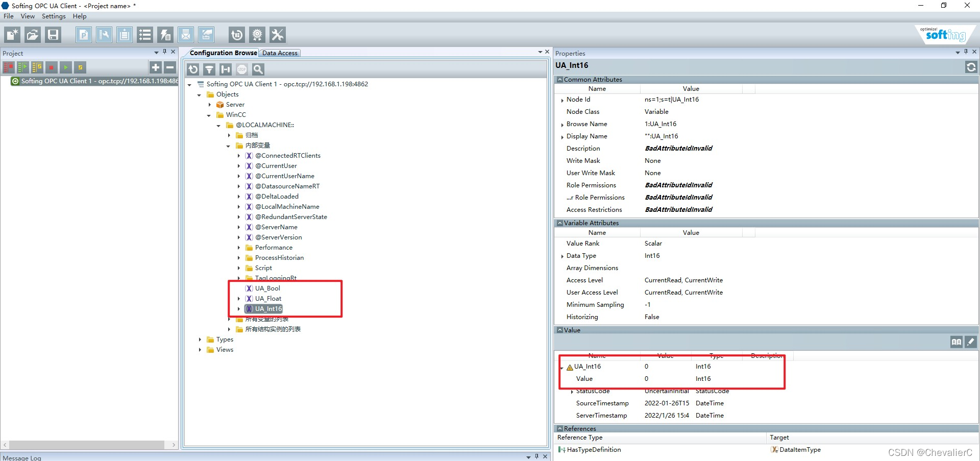Viewport: 980px width, 461px height.
Task: Click the pencil write icon in Value section
Action: tap(971, 342)
